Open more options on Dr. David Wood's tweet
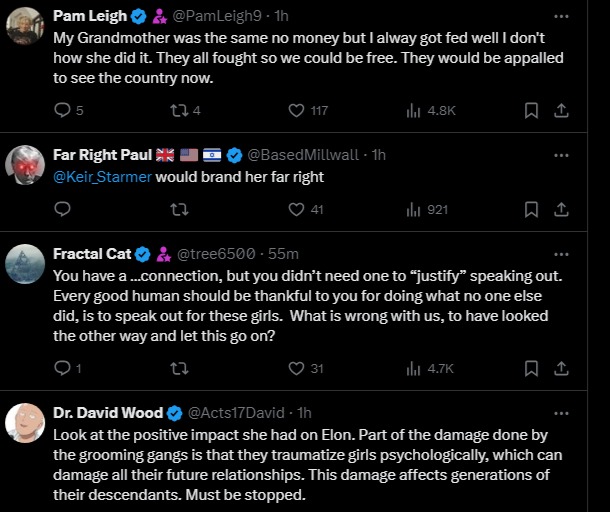Image resolution: width=610 pixels, height=512 pixels. coord(562,412)
